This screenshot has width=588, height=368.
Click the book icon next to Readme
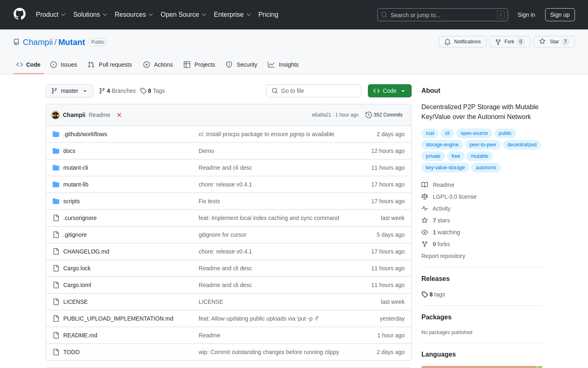click(x=425, y=185)
